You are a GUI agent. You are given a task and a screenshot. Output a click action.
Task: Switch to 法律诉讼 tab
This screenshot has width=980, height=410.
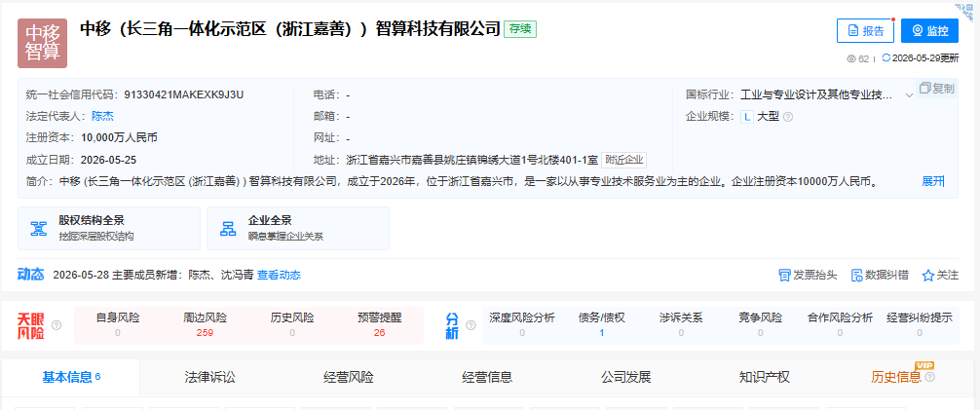pos(210,378)
